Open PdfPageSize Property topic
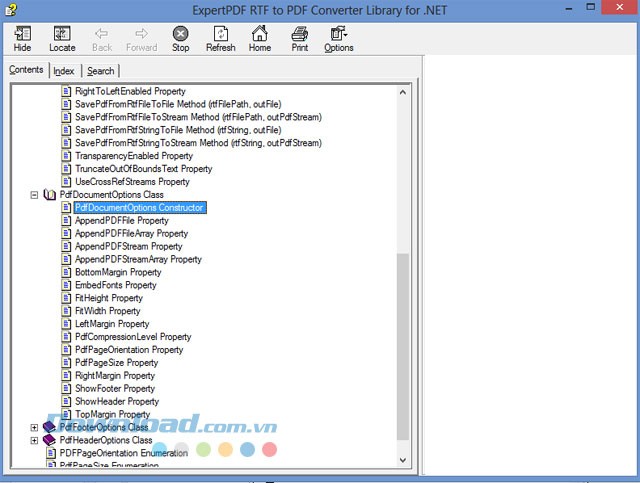This screenshot has width=640, height=483. 116,363
